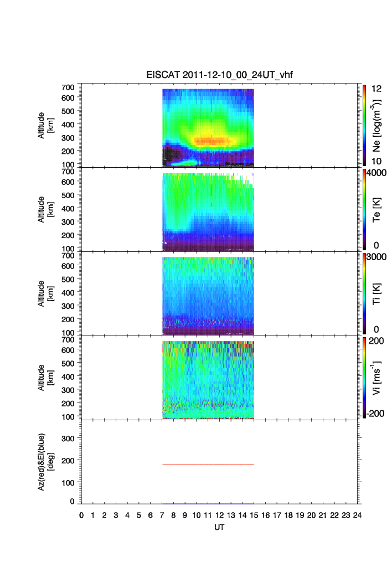Image resolution: width=392 pixels, height=588 pixels.
Task: Click the Ti [K] colorbar
Action: click(x=364, y=293)
